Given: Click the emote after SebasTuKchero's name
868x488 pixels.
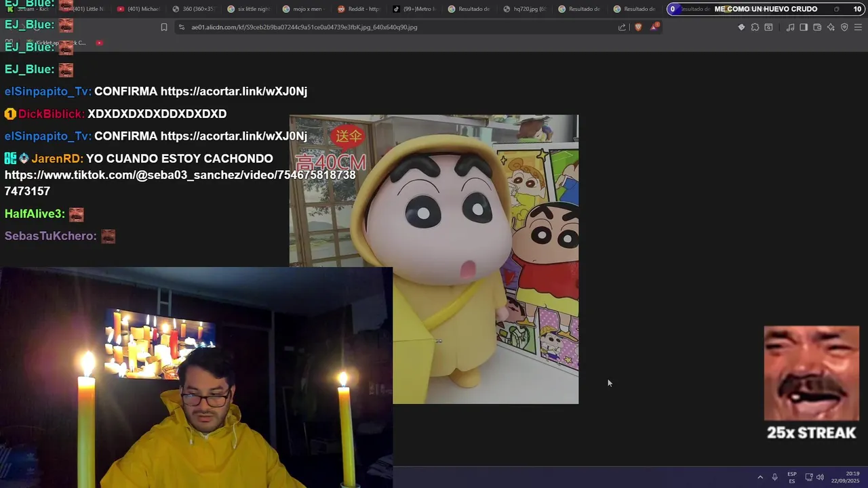Looking at the screenshot, I should pyautogui.click(x=108, y=236).
